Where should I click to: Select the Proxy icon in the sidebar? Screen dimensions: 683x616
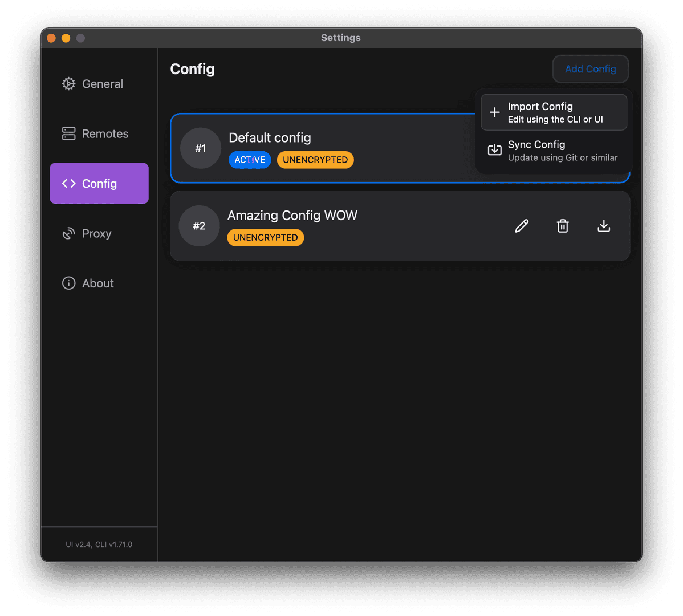68,233
